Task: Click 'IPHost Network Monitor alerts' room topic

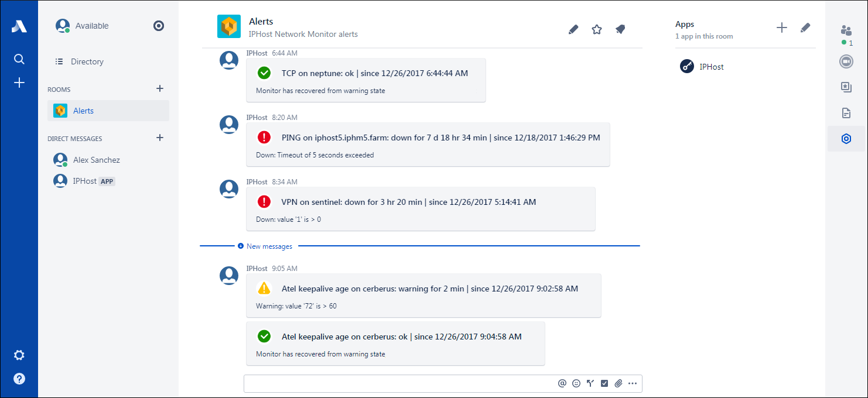Action: (x=303, y=34)
